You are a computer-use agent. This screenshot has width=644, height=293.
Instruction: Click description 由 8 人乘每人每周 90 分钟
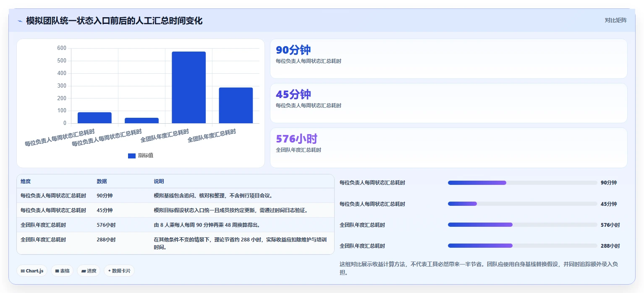coord(207,225)
